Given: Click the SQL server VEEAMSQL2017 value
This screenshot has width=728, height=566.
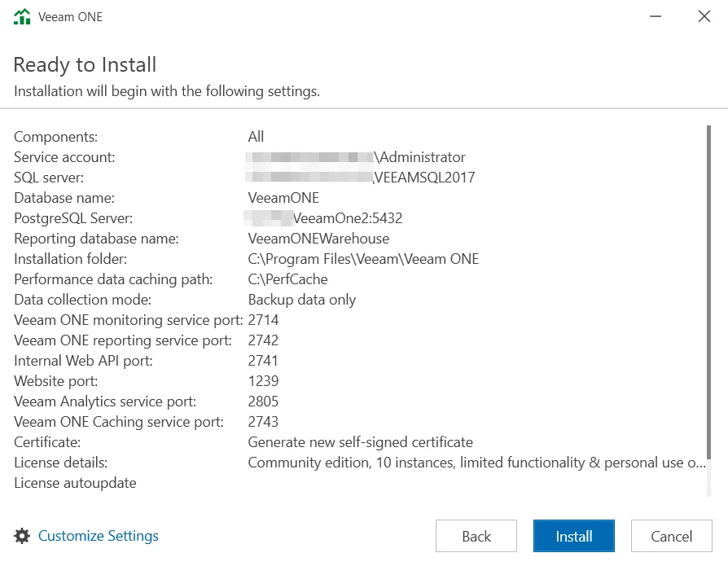Looking at the screenshot, I should click(x=423, y=178).
